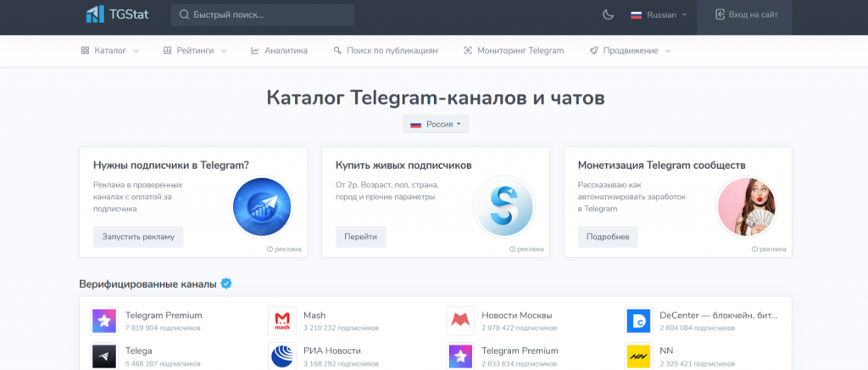Click "реклама" info label in first card
Image resolution: width=868 pixels, height=370 pixels.
point(284,249)
